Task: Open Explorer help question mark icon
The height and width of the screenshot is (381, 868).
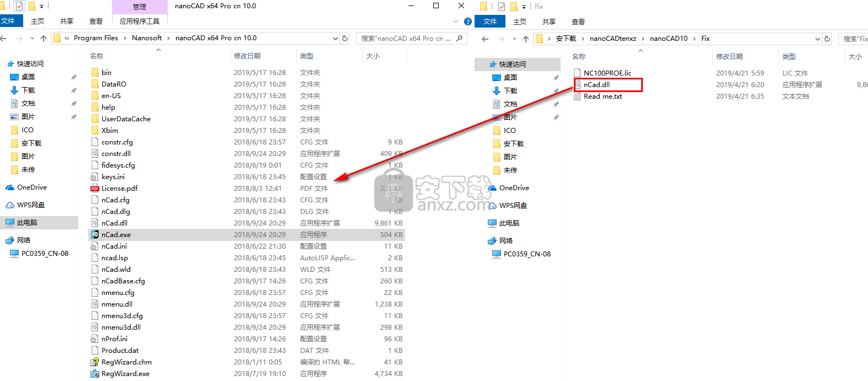Action: tap(468, 22)
